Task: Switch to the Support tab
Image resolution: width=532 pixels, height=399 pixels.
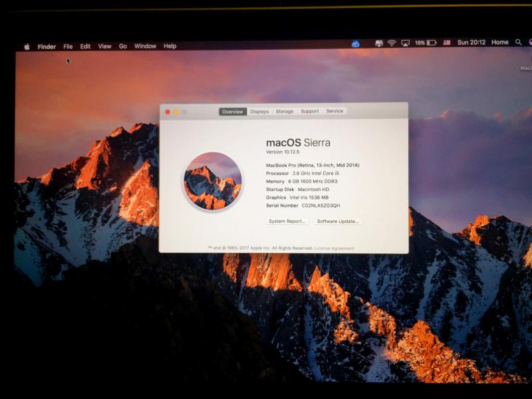Action: [x=309, y=111]
